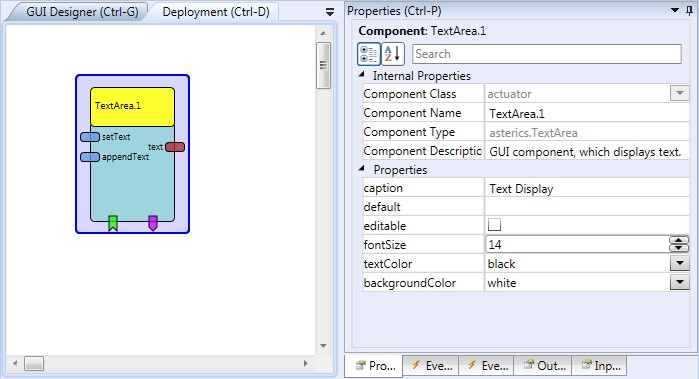699x379 pixels.
Task: Decrease fontSize with down arrow
Action: [x=679, y=248]
